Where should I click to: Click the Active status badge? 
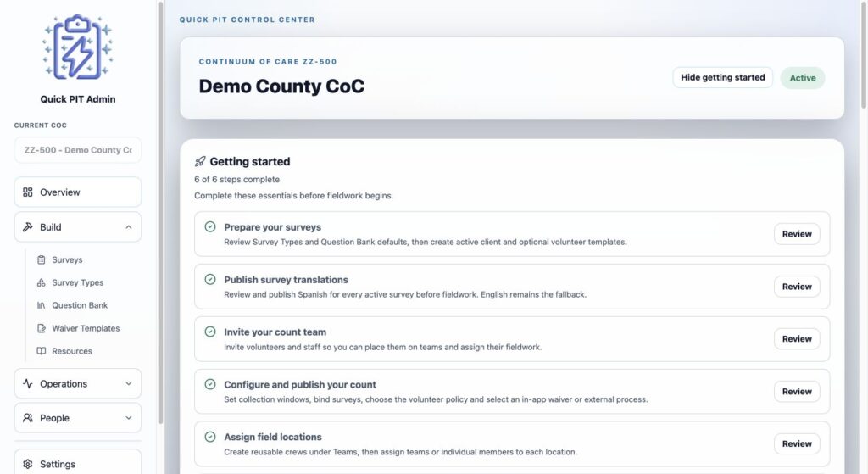click(x=803, y=78)
